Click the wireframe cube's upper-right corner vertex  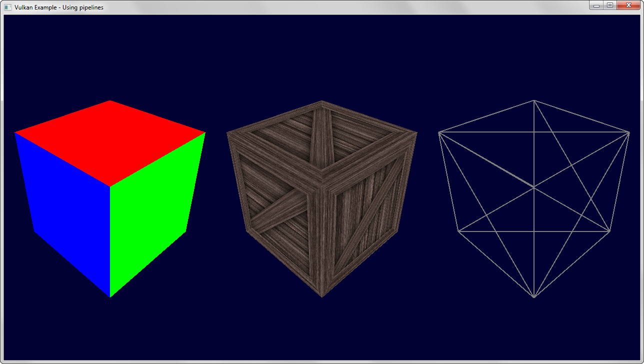pos(629,132)
